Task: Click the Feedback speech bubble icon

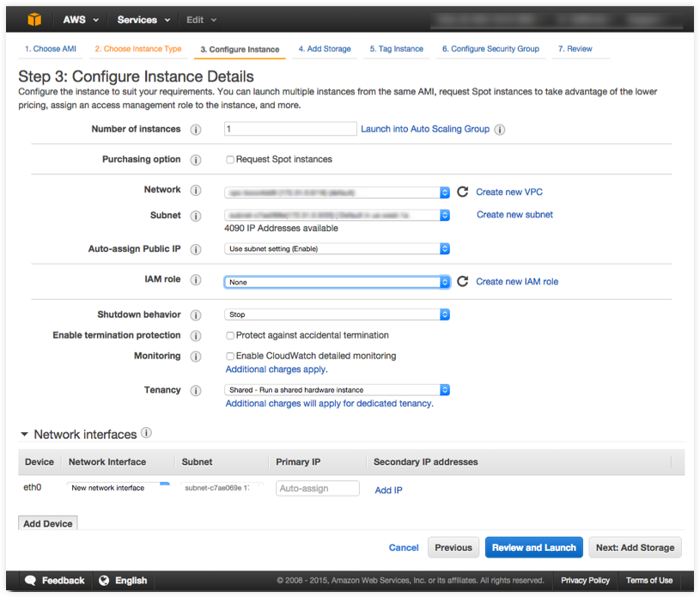Action: (x=31, y=580)
